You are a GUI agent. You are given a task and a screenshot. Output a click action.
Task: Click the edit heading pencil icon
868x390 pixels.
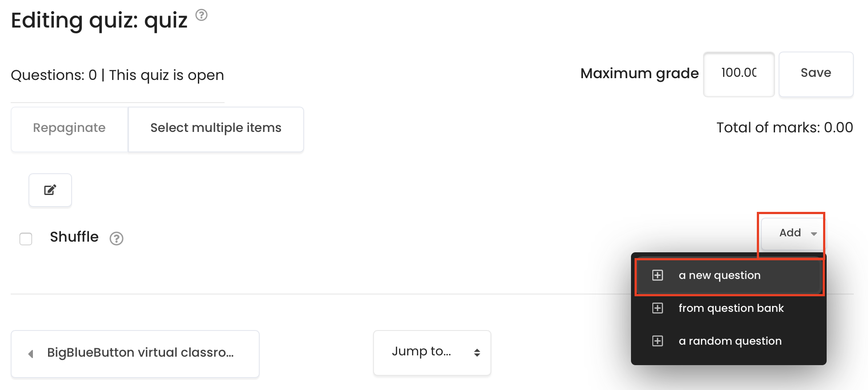coord(50,190)
